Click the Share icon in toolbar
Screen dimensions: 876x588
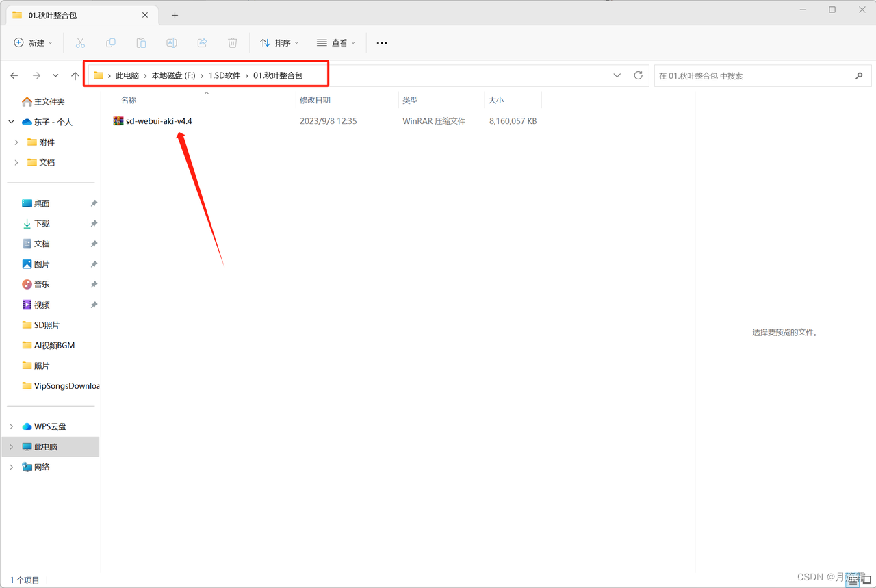click(203, 43)
